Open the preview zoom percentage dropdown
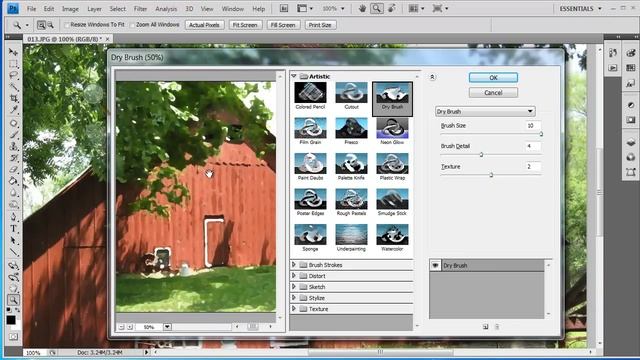Viewport: 640px width, 360px height. pyautogui.click(x=167, y=327)
